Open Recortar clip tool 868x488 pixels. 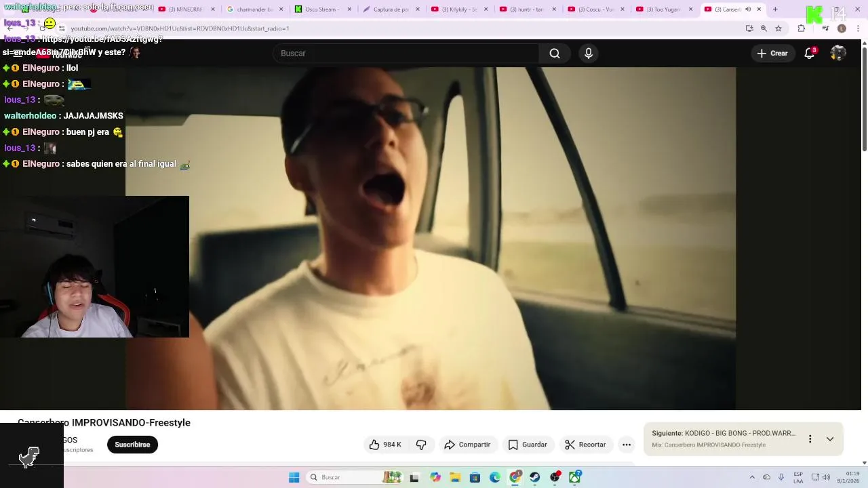[585, 445]
